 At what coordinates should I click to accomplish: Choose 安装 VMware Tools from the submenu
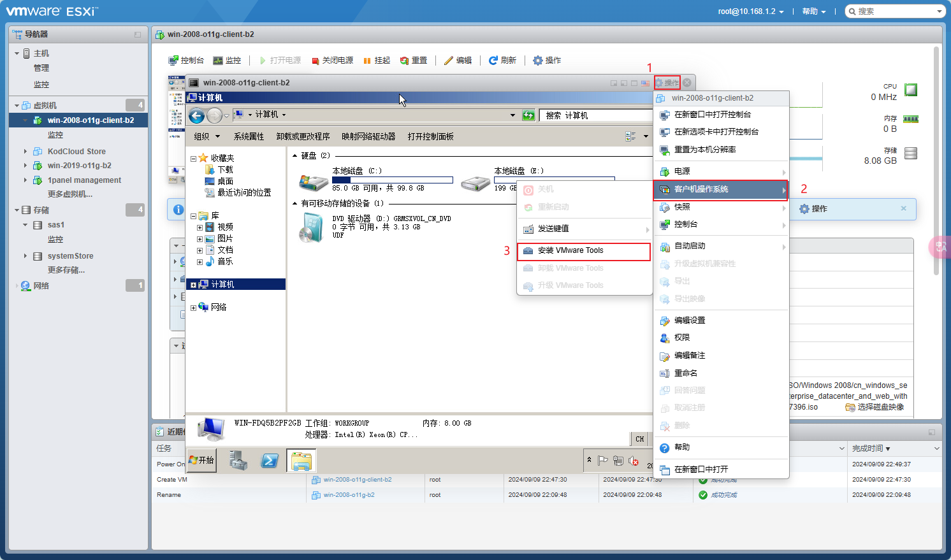(584, 251)
